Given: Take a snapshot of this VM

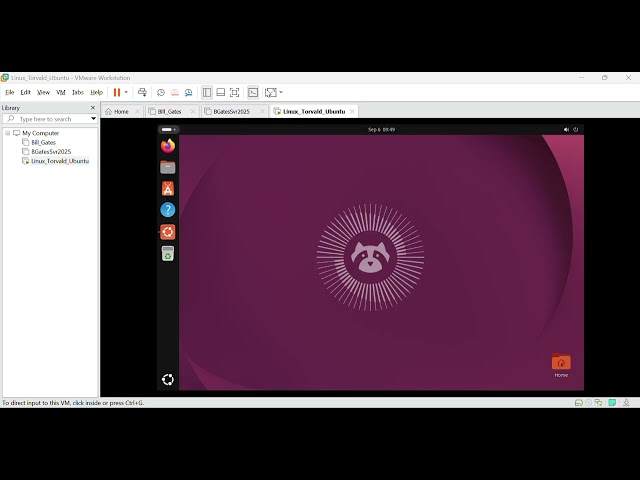Looking at the screenshot, I should (x=161, y=93).
